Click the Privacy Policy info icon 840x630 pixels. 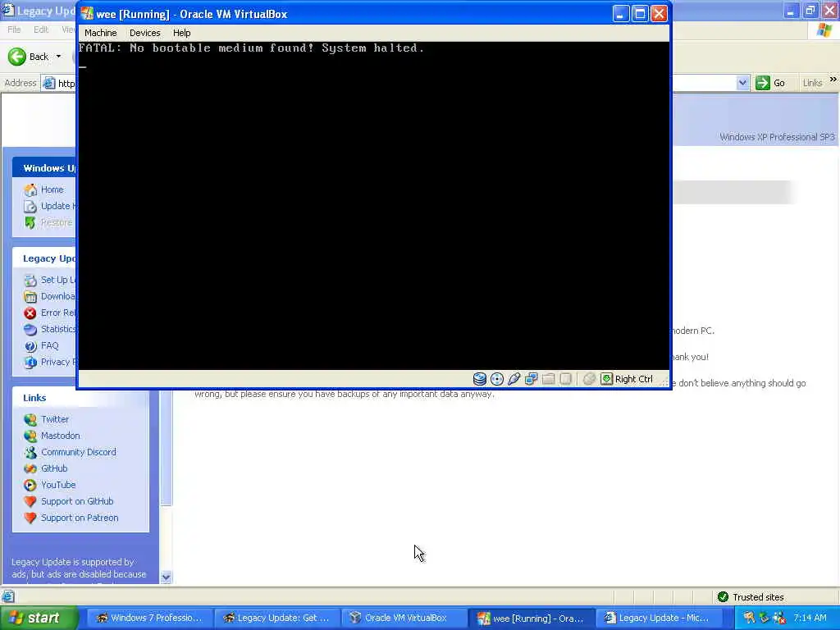[x=30, y=362]
